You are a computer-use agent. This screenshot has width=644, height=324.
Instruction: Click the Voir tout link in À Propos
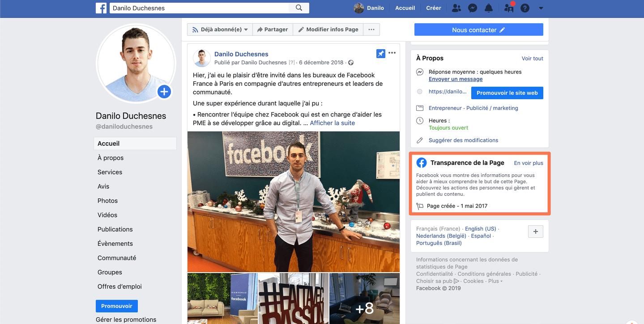[x=533, y=59]
